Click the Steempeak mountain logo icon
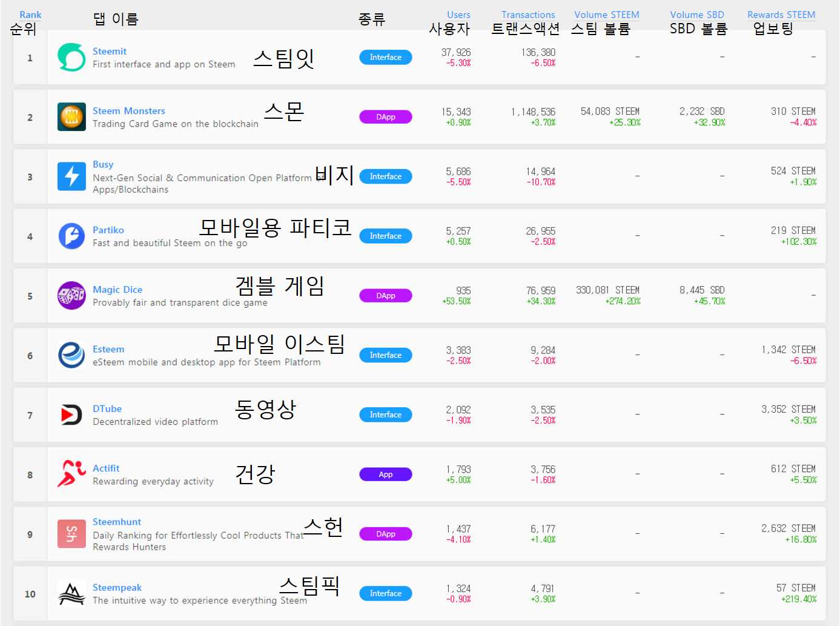 pyautogui.click(x=71, y=593)
